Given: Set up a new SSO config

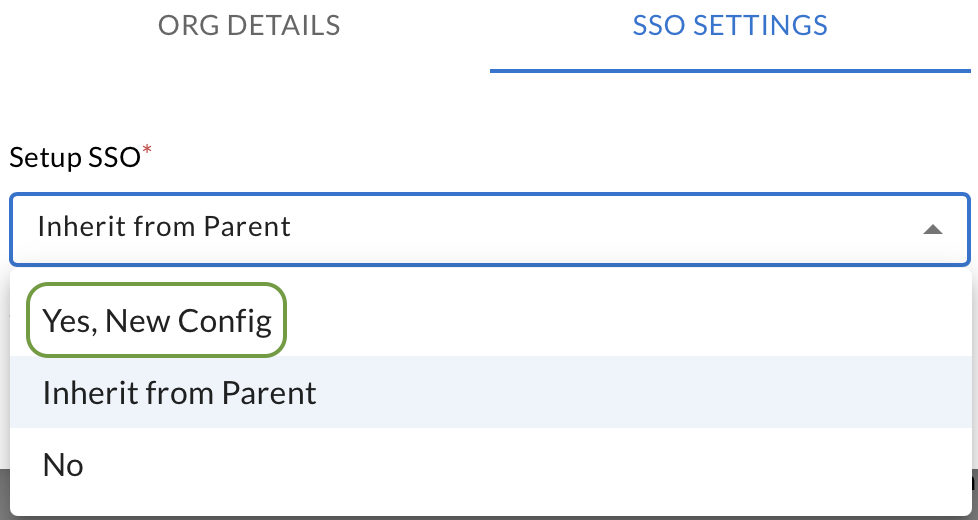Looking at the screenshot, I should click(x=157, y=321).
